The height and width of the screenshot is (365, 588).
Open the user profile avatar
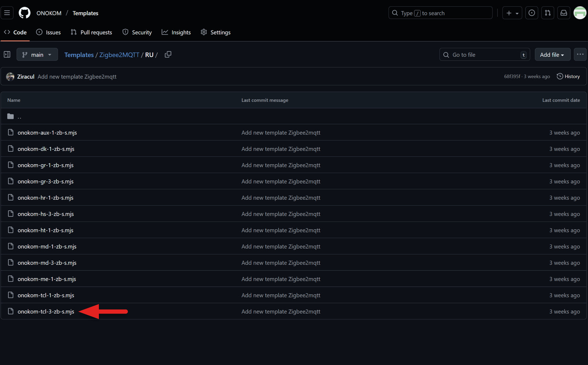click(580, 13)
